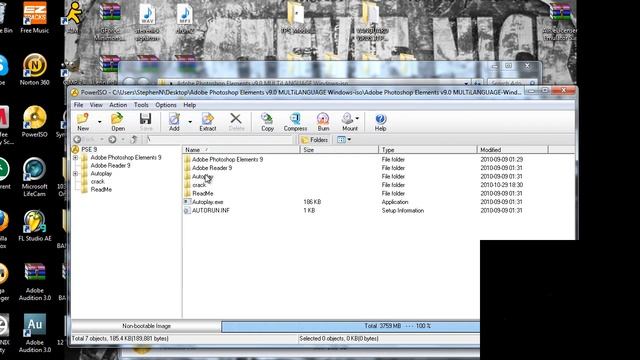Select Autoplay folder in file list
Viewport: 640px width, 360px height.
[202, 176]
